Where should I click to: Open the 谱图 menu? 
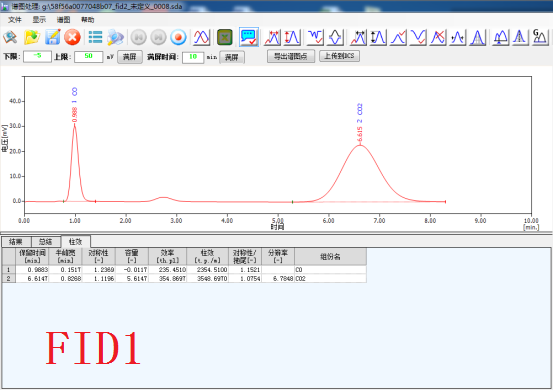coord(64,20)
